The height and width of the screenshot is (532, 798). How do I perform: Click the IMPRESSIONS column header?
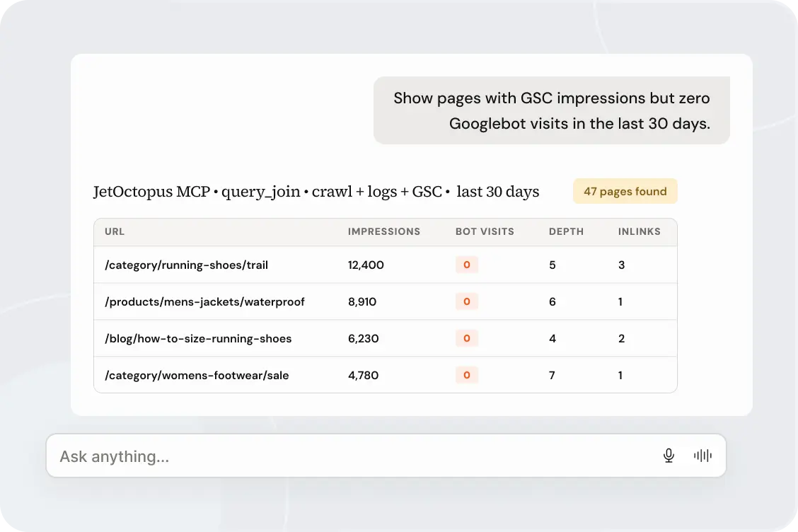pos(384,231)
